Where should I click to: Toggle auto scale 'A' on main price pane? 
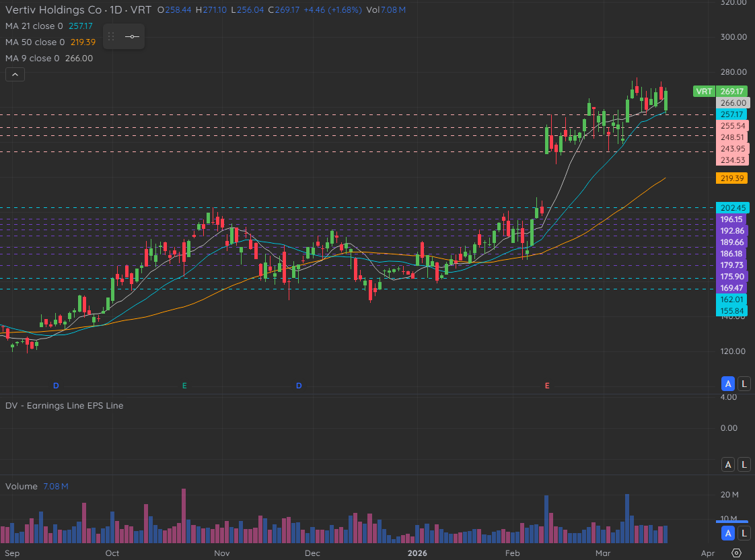[x=728, y=384]
